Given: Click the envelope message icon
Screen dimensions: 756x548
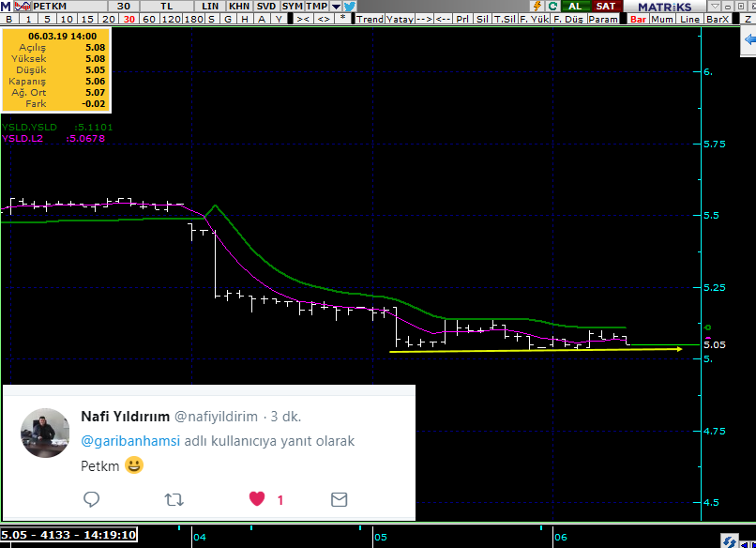Looking at the screenshot, I should pyautogui.click(x=339, y=499).
